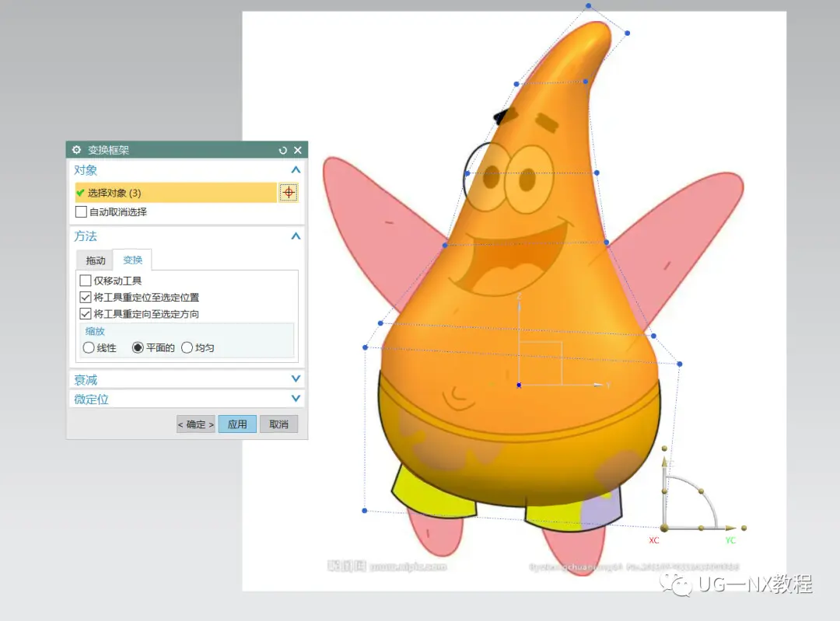Collapse the 方法 section
Screen dimensions: 840x621
click(296, 236)
